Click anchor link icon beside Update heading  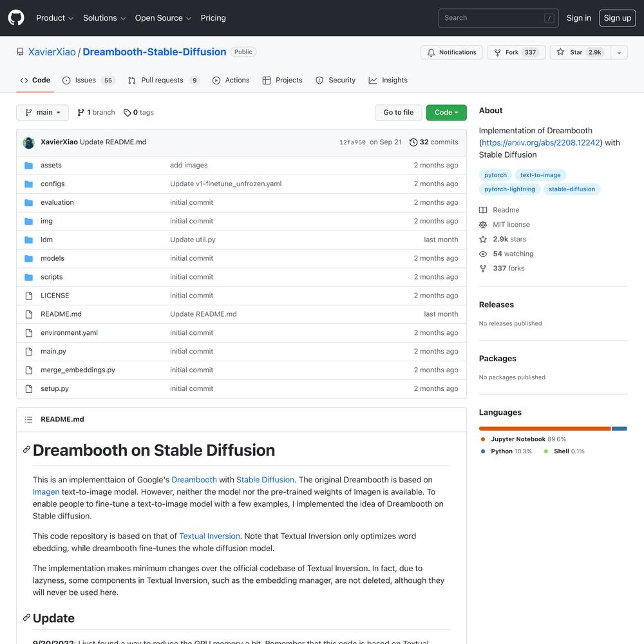point(26,618)
